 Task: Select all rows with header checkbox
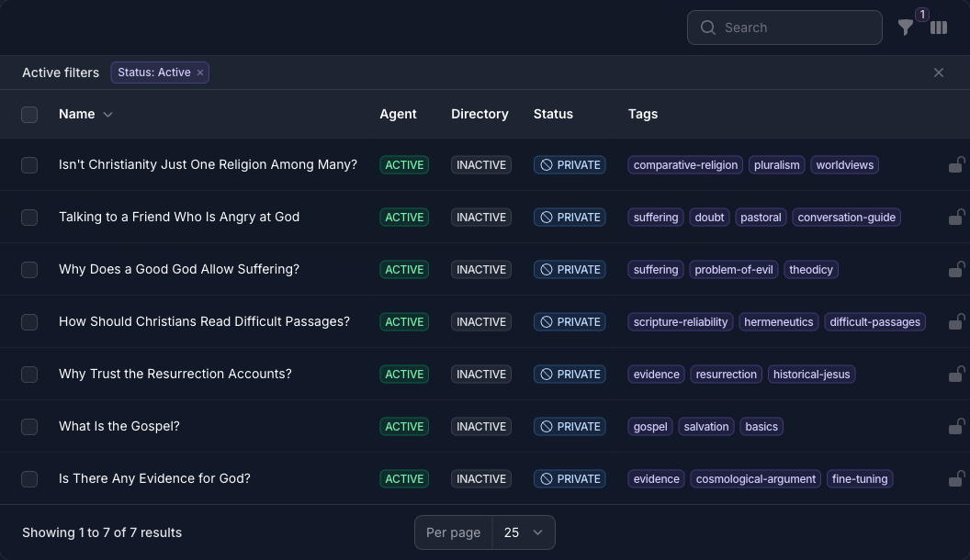[x=29, y=115]
